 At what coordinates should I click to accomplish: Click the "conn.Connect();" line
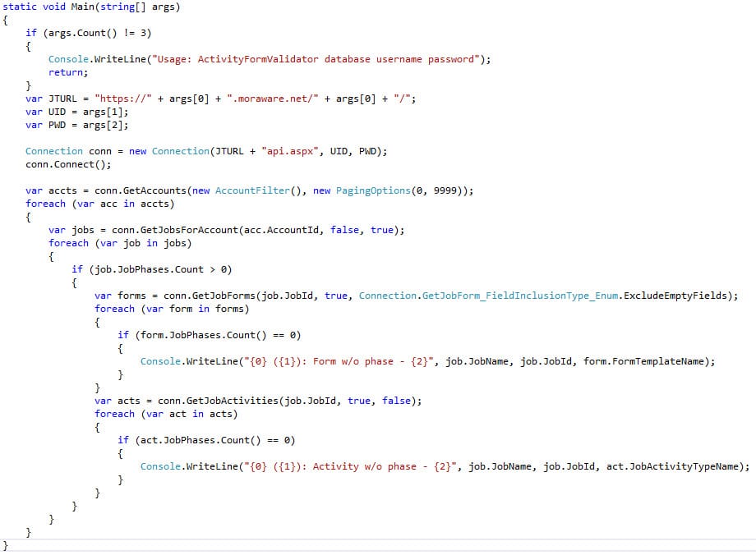click(x=68, y=164)
